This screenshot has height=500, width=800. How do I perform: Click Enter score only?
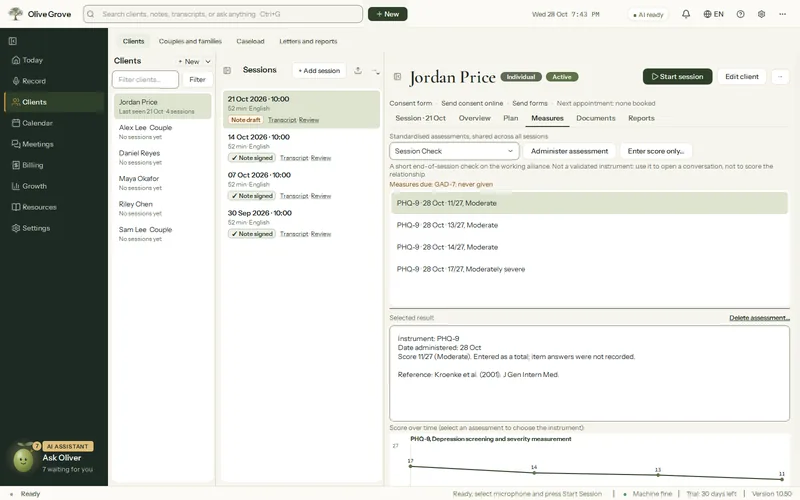pos(656,151)
